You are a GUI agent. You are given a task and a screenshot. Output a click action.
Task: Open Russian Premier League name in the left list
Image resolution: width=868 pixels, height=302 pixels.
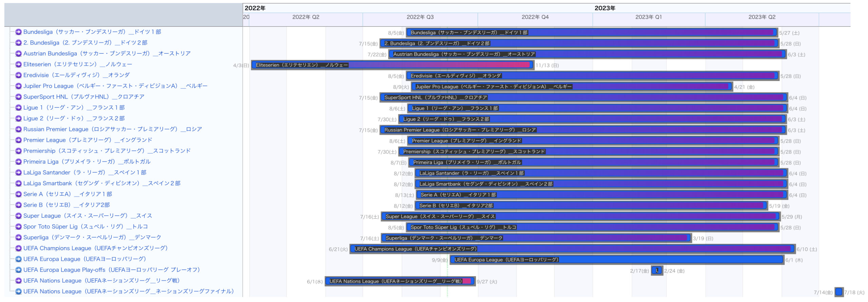click(x=113, y=129)
